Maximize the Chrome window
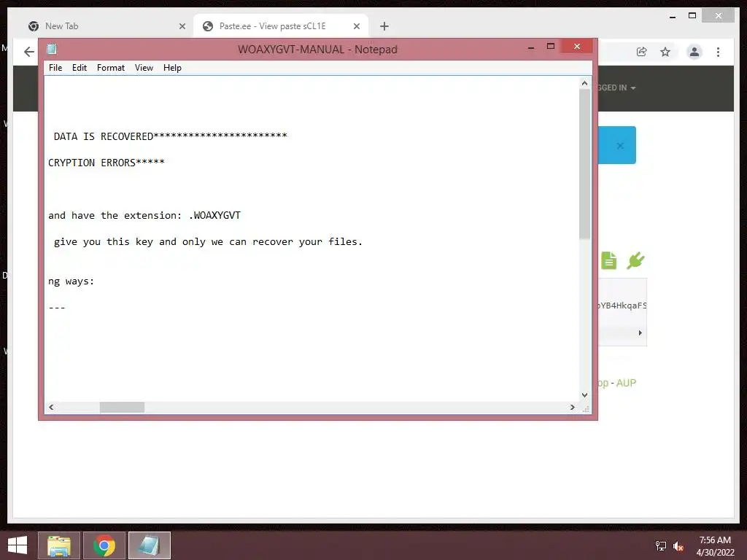This screenshot has height=560, width=747. click(692, 16)
